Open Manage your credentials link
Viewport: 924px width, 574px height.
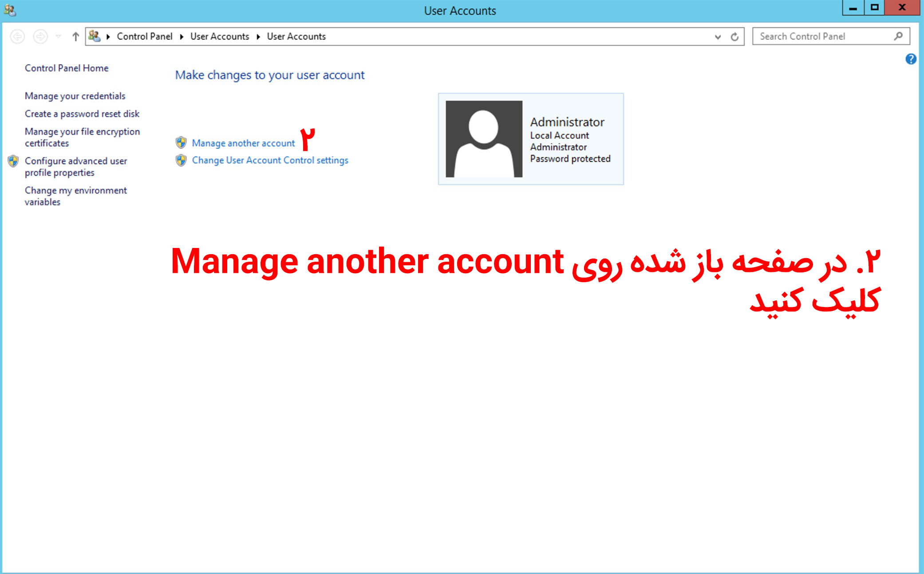pyautogui.click(x=75, y=96)
